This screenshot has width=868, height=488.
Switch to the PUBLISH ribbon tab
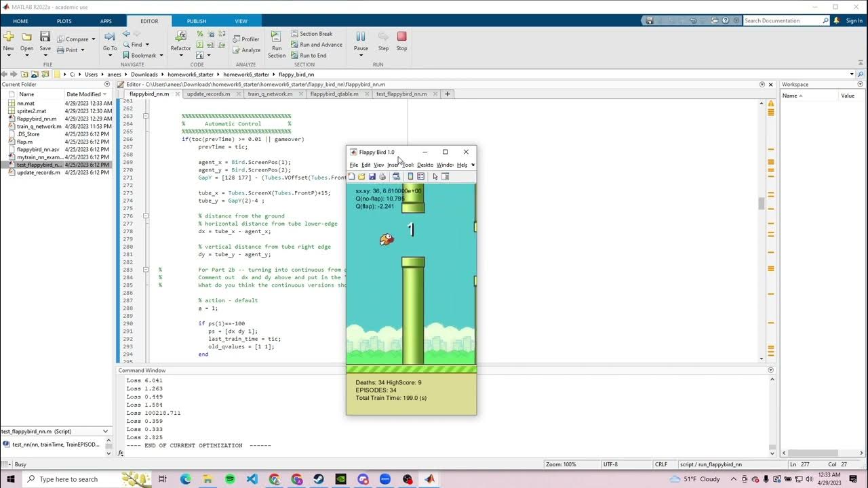[x=196, y=21]
